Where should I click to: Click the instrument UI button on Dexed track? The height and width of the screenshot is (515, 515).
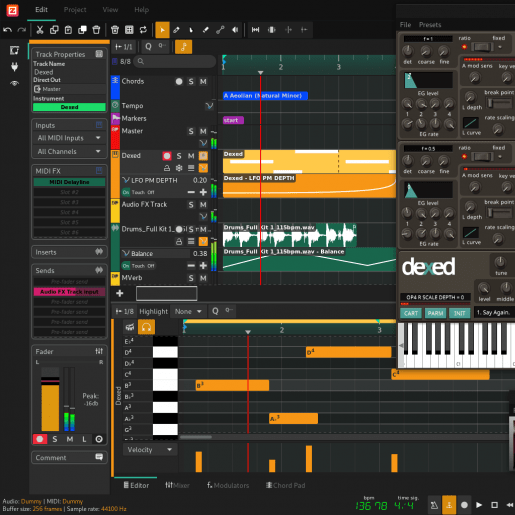point(203,156)
